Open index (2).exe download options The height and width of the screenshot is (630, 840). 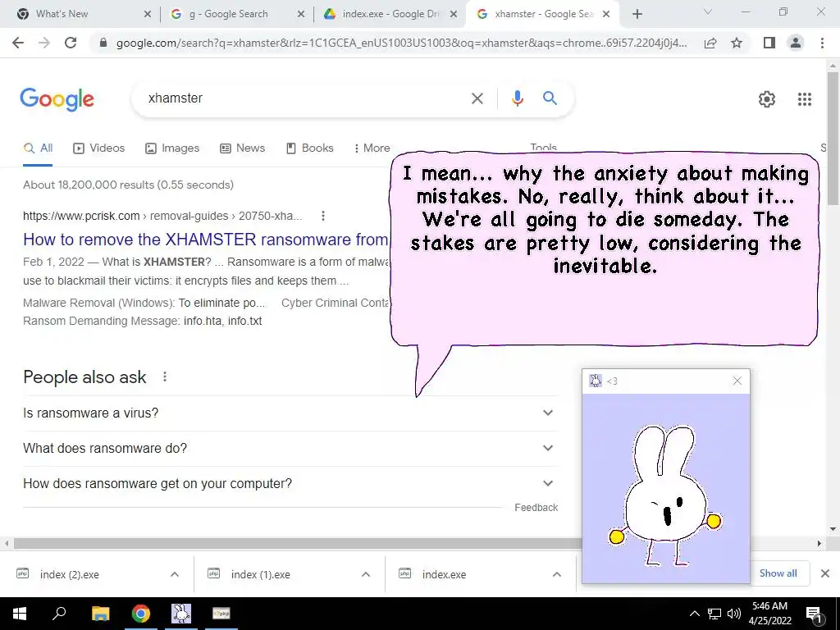(x=175, y=574)
